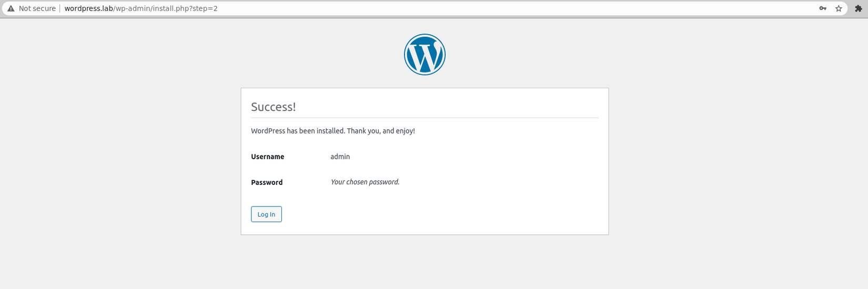The image size is (868, 289).
Task: Open the Extensions puzzle piece icon
Action: [x=859, y=8]
